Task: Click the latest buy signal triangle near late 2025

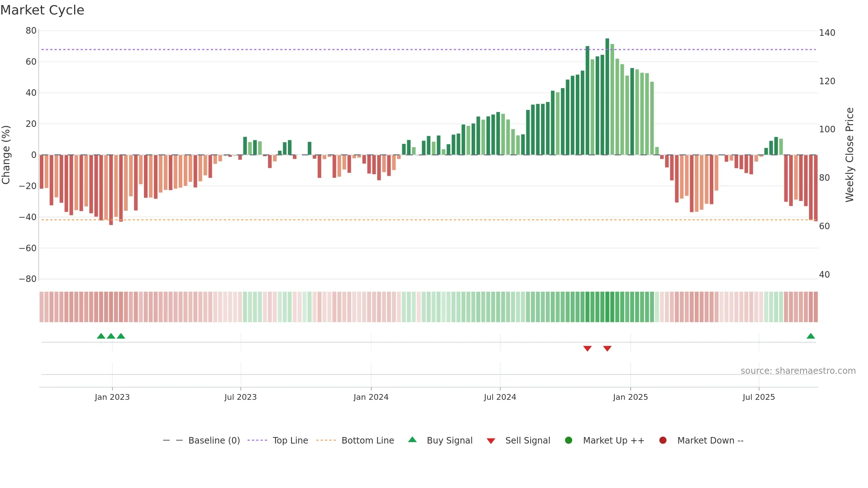Action: (811, 336)
